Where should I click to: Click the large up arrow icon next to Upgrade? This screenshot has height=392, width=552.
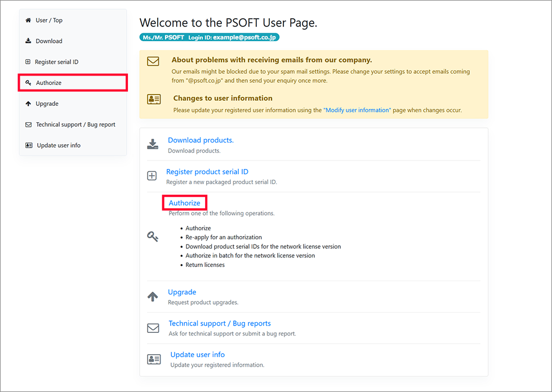[153, 297]
